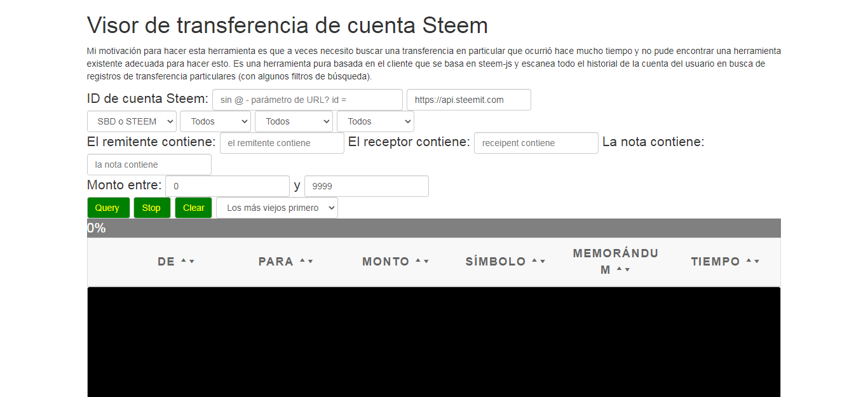Viewport: 868px width, 397px height.
Task: Click the green Query button
Action: point(108,208)
